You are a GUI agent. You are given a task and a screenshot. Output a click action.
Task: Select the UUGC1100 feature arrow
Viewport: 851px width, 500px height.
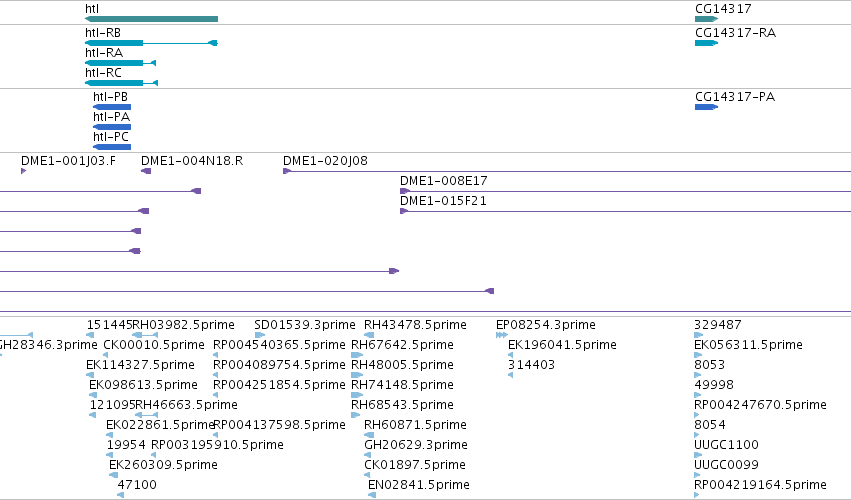[697, 455]
